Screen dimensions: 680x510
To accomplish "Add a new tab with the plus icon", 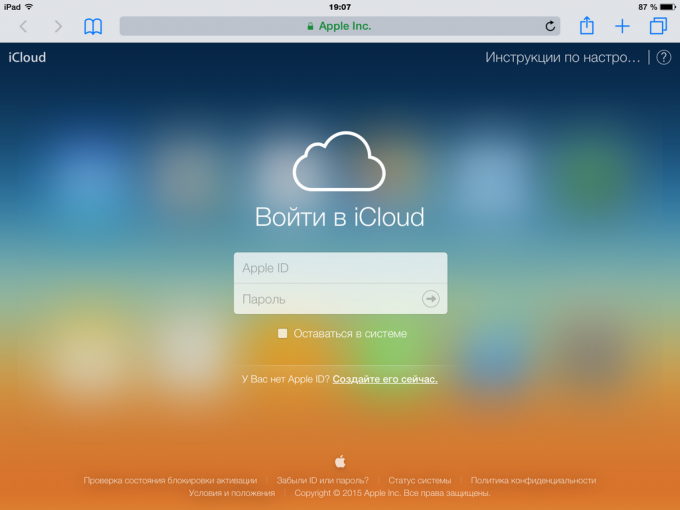I will (x=622, y=26).
